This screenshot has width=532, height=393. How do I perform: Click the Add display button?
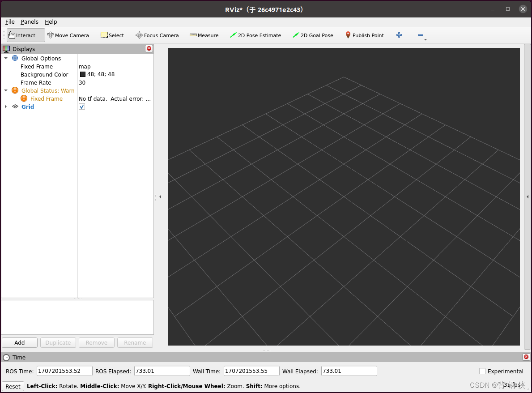(20, 342)
